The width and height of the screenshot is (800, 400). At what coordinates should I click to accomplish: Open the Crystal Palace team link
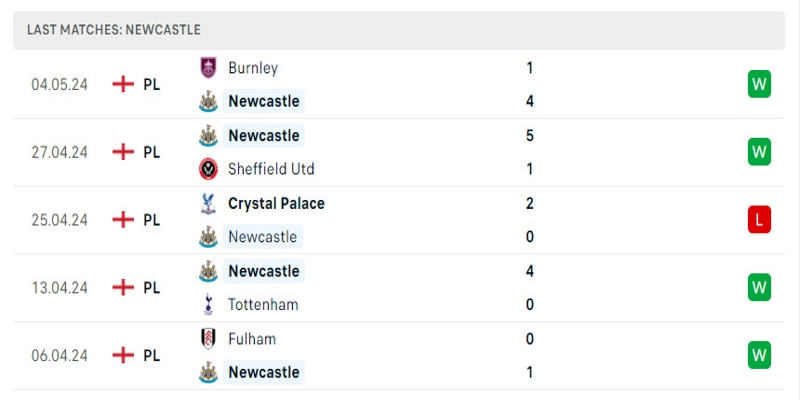point(276,203)
